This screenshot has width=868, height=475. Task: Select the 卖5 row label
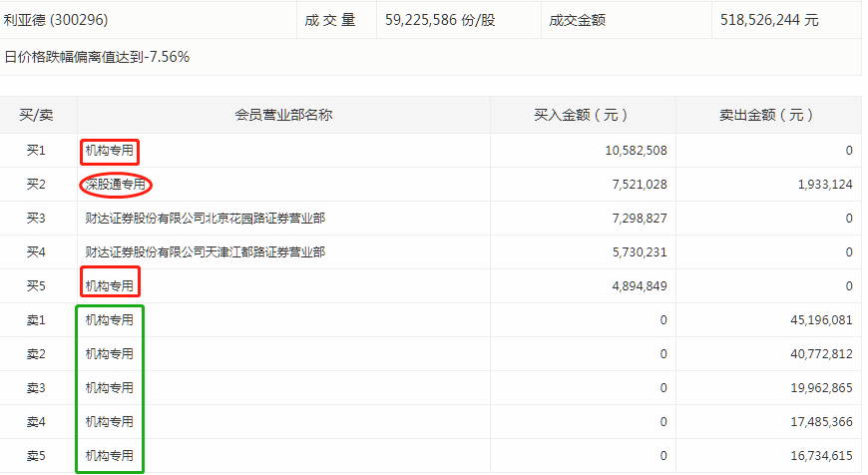(x=36, y=456)
